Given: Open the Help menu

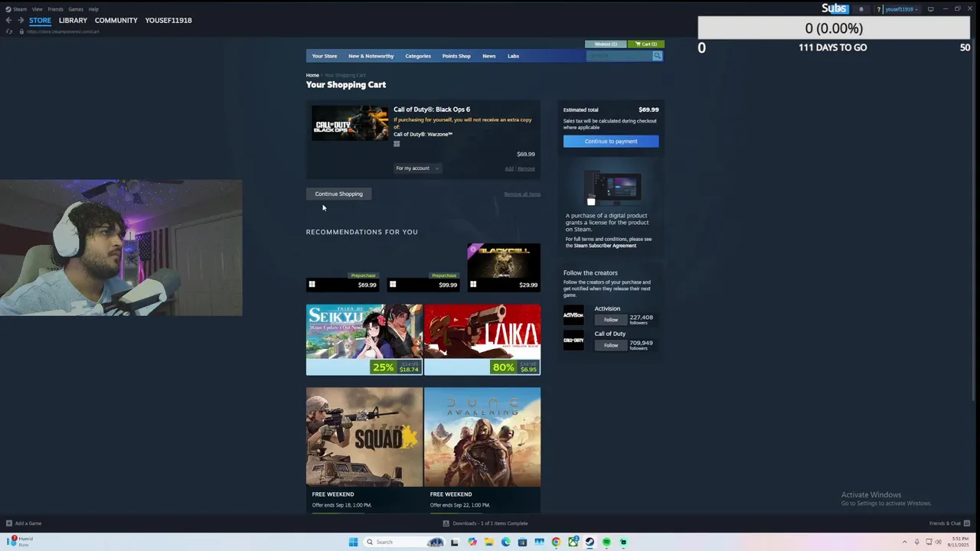Looking at the screenshot, I should click(x=93, y=9).
